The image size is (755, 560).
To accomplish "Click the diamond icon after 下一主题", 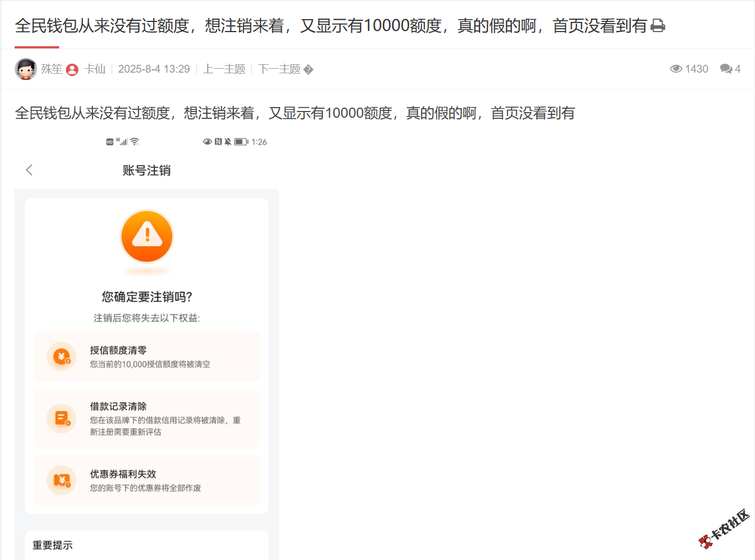I will point(308,70).
